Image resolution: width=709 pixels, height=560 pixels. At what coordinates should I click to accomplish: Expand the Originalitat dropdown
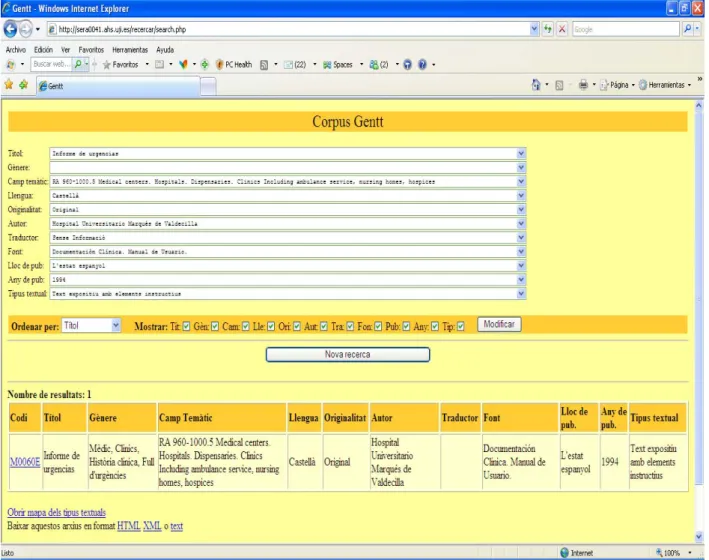(x=521, y=209)
